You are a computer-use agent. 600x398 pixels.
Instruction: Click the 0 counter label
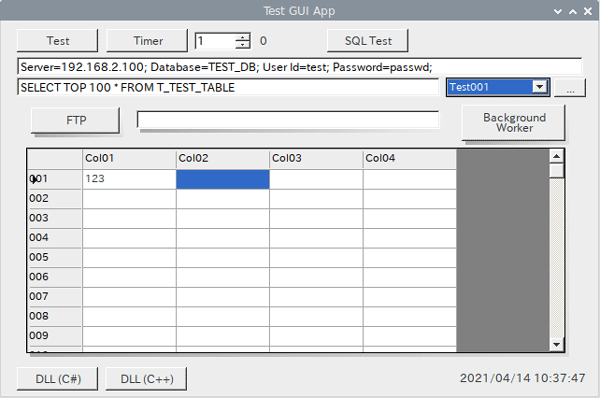point(263,41)
